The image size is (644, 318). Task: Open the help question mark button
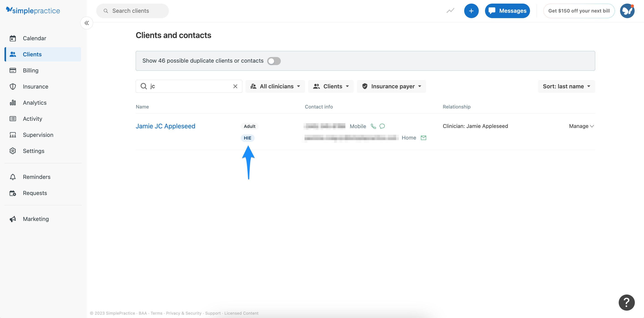(x=627, y=302)
